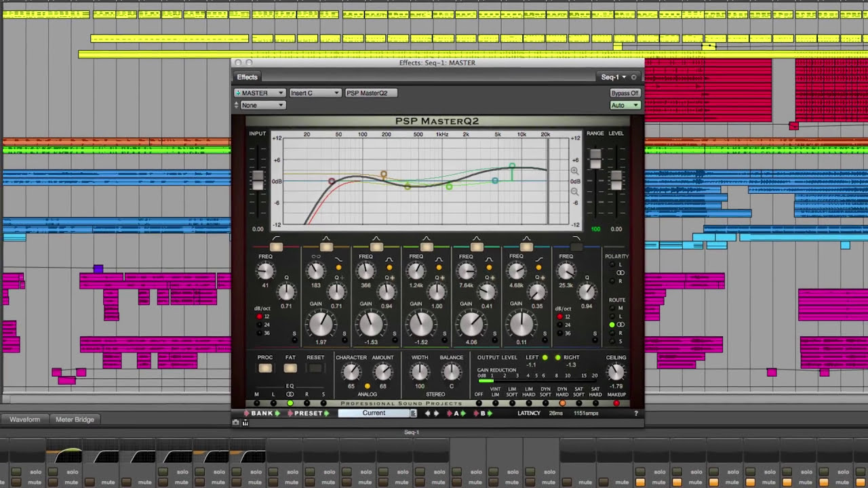Screen dimensions: 868x488
Task: Click the stereo WIDTH knob
Action: click(420, 371)
